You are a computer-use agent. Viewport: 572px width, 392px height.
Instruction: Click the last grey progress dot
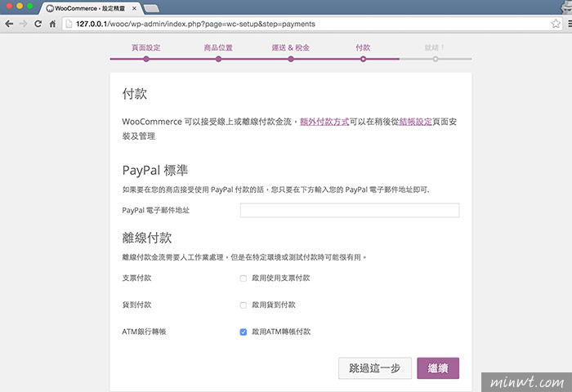pyautogui.click(x=436, y=59)
